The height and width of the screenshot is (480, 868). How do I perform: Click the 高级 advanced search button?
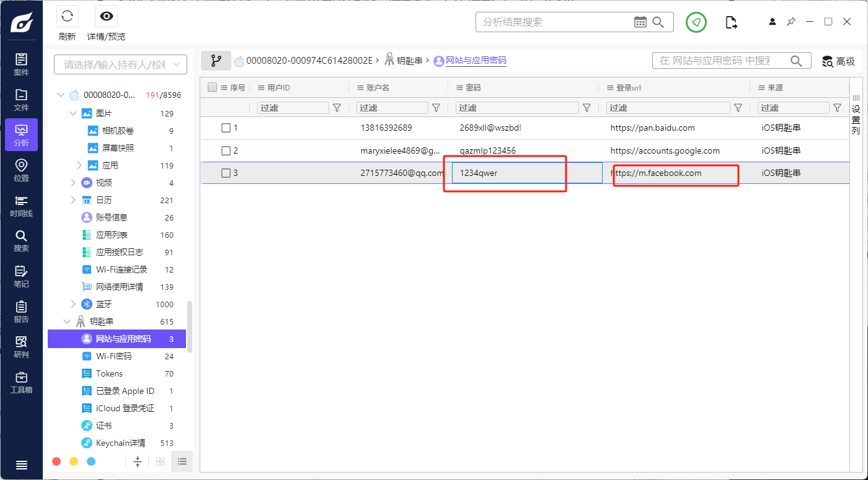point(838,61)
